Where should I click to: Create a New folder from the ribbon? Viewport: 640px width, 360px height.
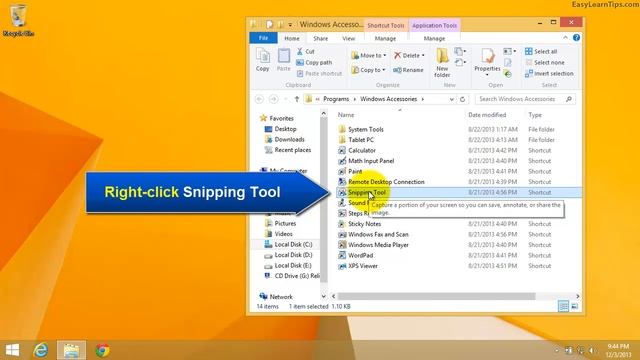point(442,62)
